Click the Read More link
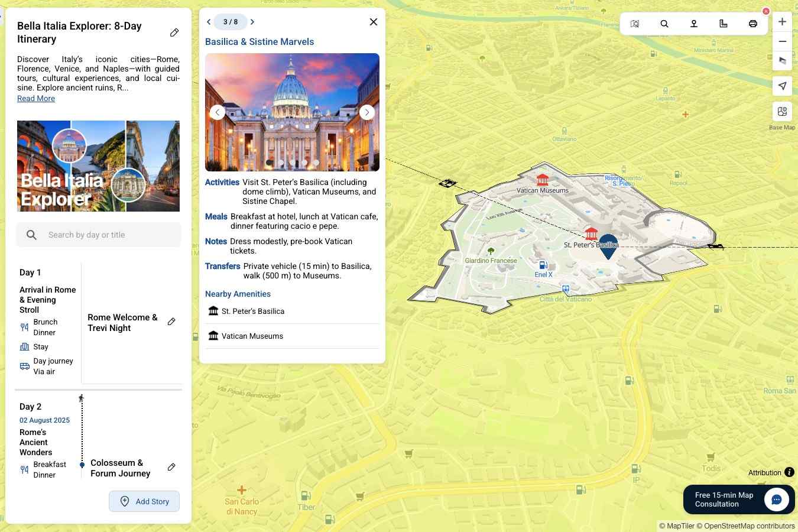 pos(36,99)
